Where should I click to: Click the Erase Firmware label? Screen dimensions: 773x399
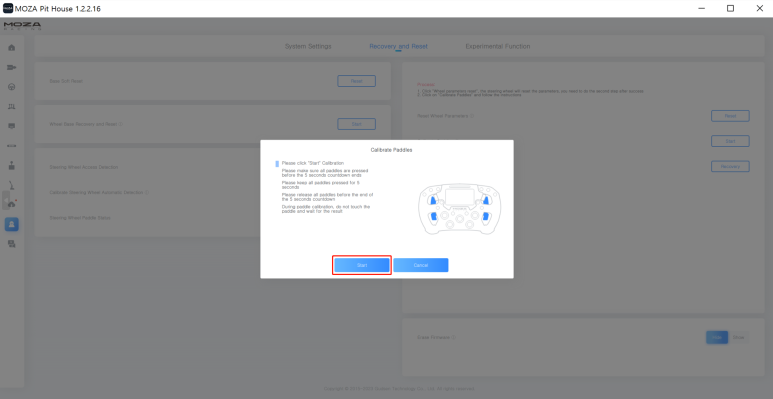(433, 338)
